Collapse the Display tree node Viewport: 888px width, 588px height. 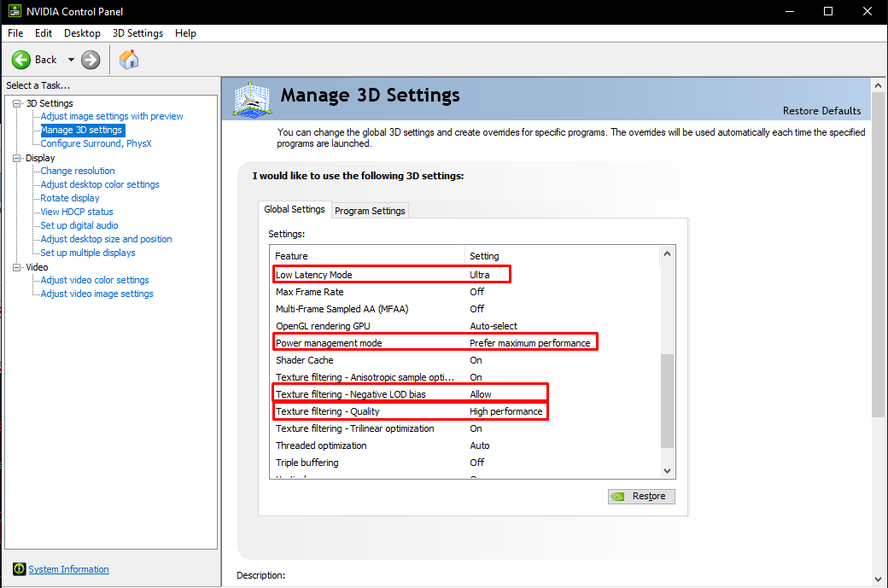[17, 158]
